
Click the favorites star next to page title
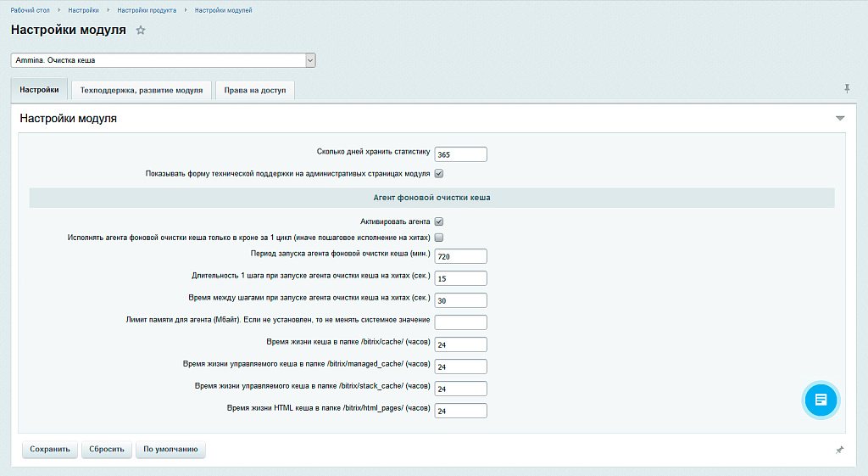point(141,31)
